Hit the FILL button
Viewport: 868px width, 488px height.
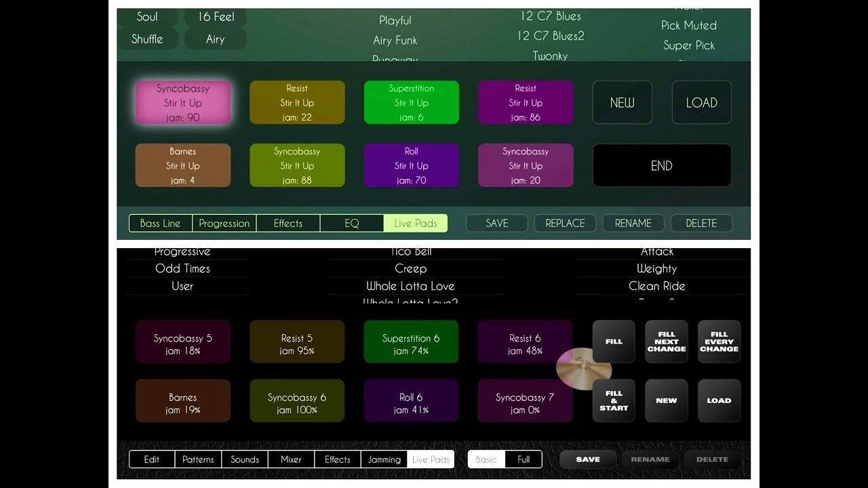pos(614,342)
